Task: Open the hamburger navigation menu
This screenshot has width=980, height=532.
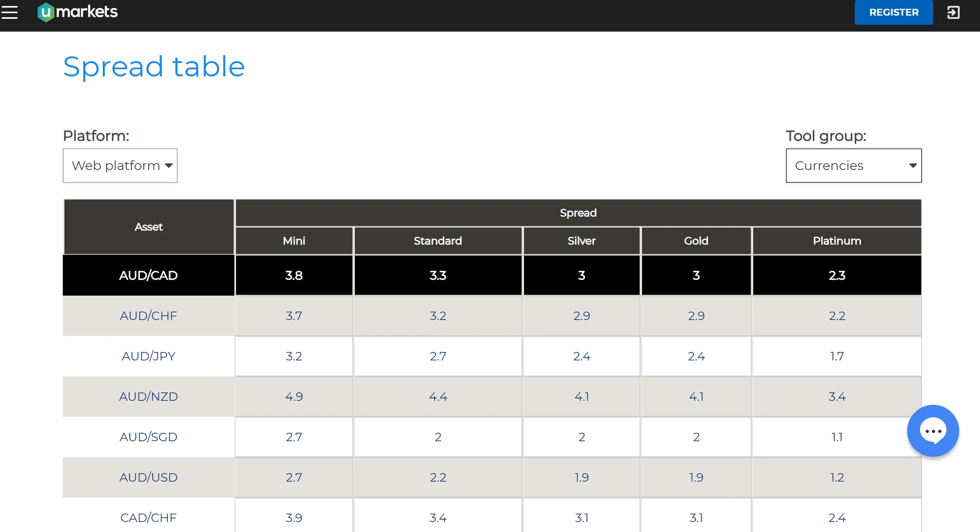Action: [10, 12]
